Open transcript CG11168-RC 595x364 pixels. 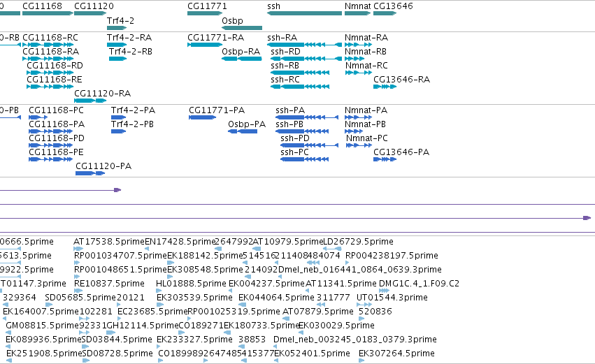coord(50,38)
